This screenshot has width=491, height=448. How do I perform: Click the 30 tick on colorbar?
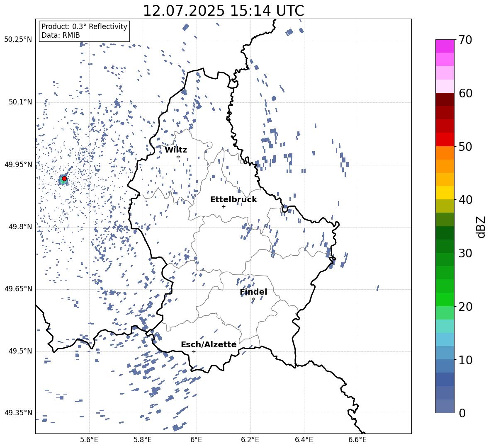tap(465, 253)
